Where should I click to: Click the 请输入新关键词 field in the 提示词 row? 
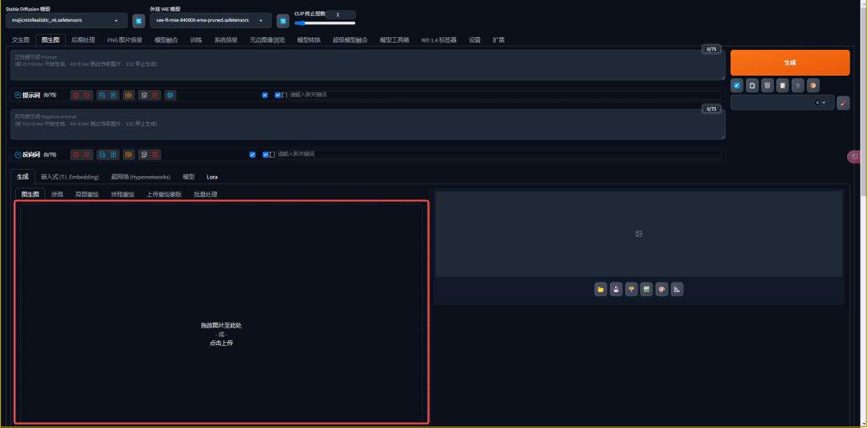coord(505,96)
